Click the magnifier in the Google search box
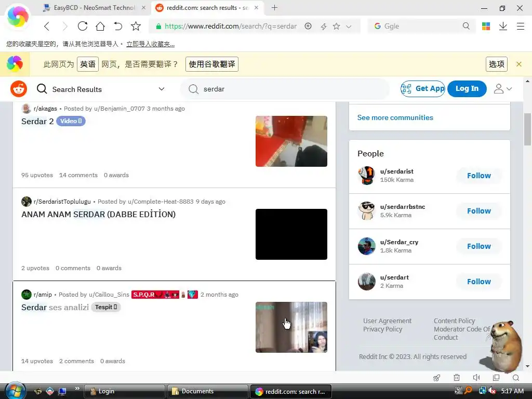 (x=466, y=26)
